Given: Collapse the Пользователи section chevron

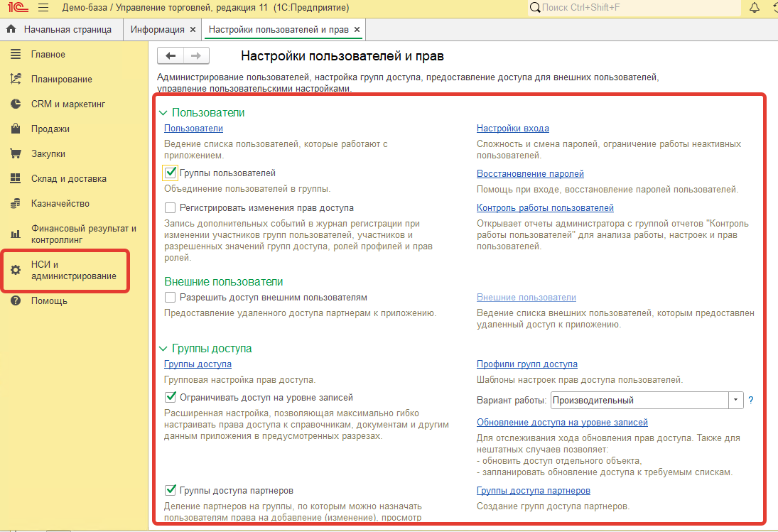Looking at the screenshot, I should (x=163, y=112).
